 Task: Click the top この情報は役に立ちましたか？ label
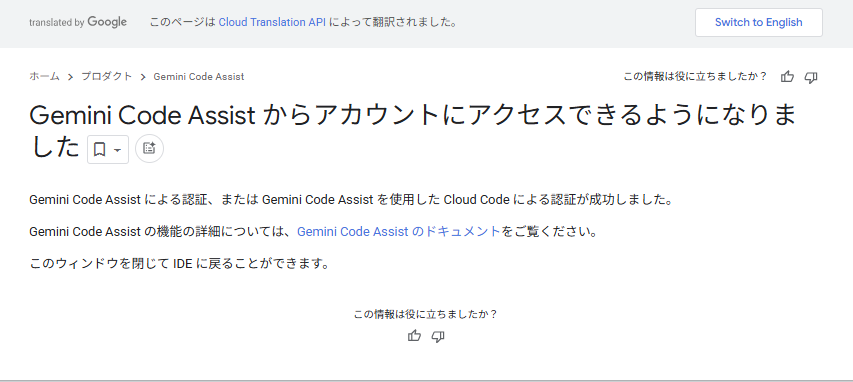[x=695, y=77]
